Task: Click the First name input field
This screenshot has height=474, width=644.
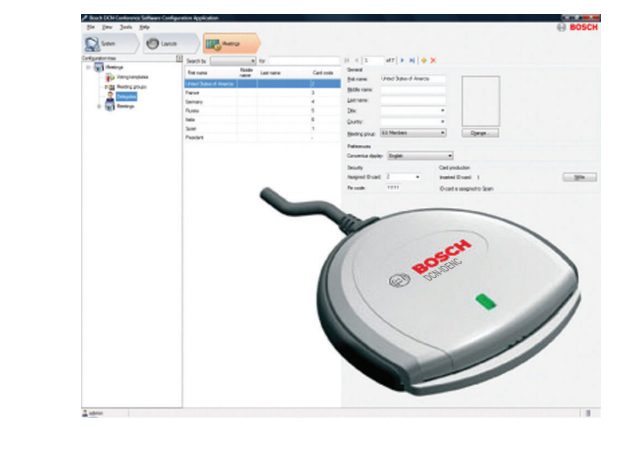Action: (413, 78)
